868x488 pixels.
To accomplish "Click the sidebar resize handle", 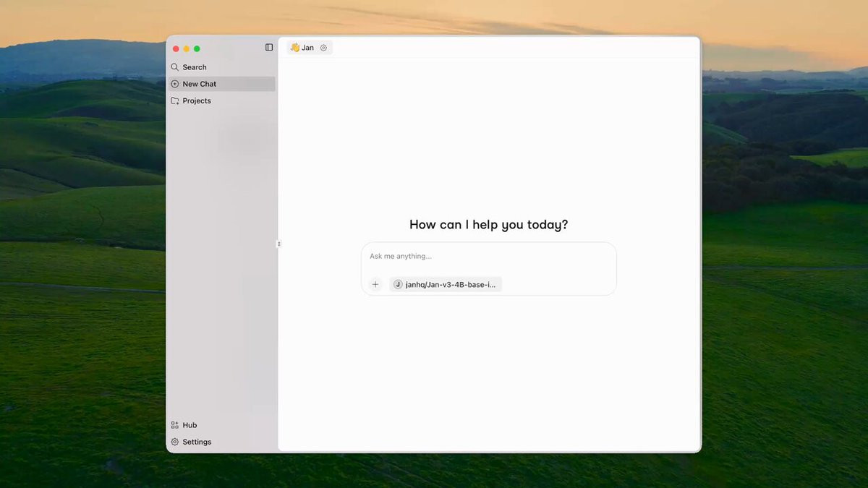I will 278,244.
